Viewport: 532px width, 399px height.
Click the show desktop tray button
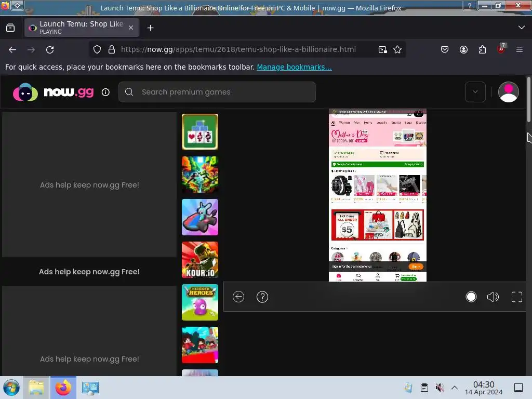[x=518, y=388]
